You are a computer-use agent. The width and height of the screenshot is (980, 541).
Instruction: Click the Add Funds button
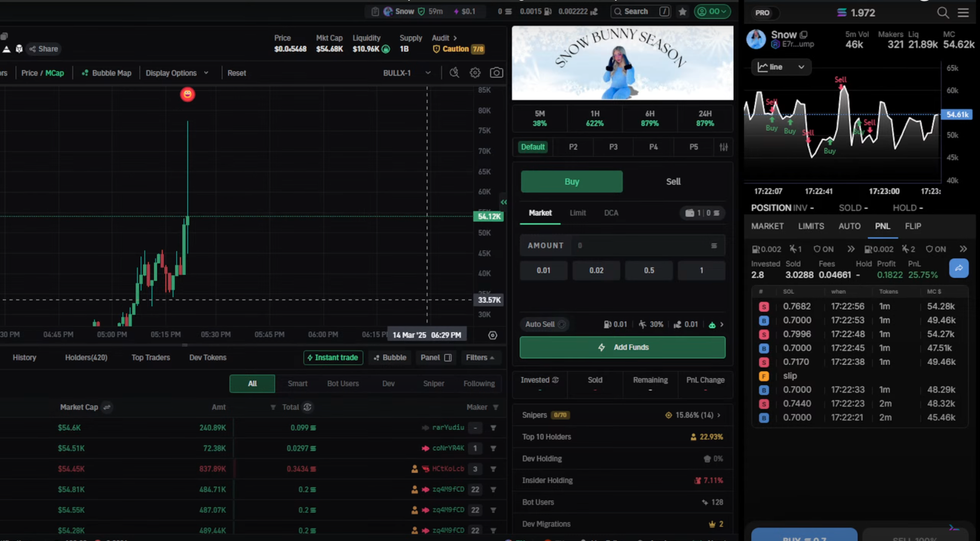622,347
